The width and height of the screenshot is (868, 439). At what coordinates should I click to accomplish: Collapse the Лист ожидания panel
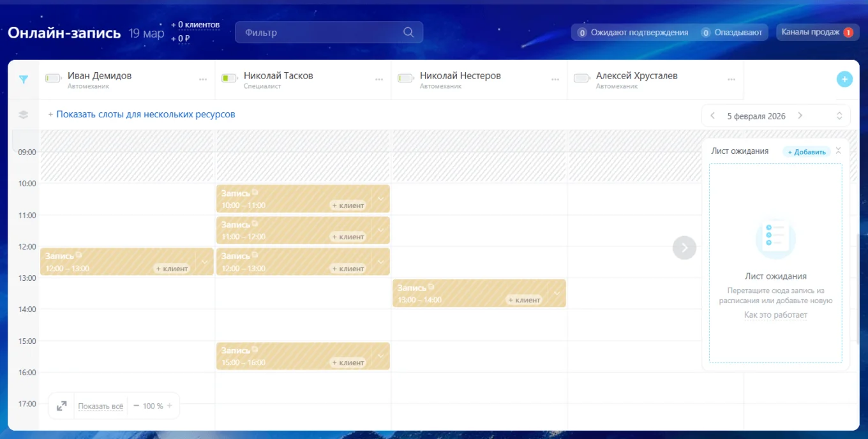pos(839,151)
